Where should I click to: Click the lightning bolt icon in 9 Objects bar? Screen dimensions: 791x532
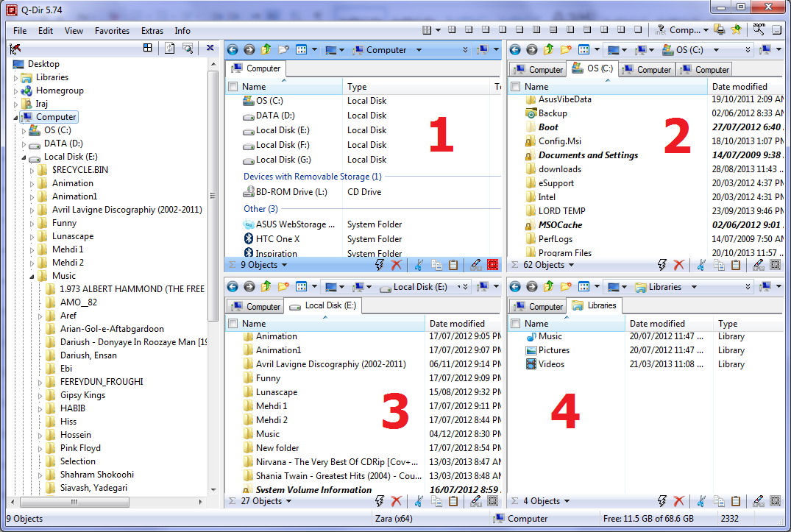380,265
